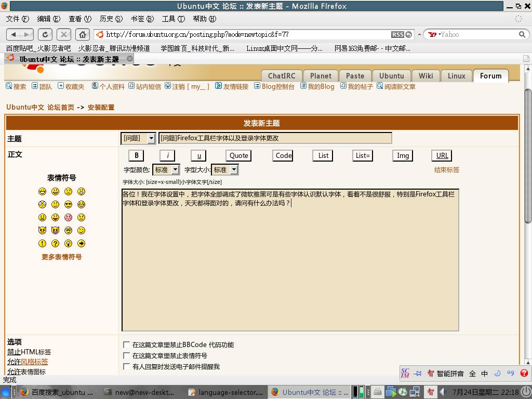The image size is (532, 399).
Task: Click the Stop loading X icon
Action: (64, 34)
